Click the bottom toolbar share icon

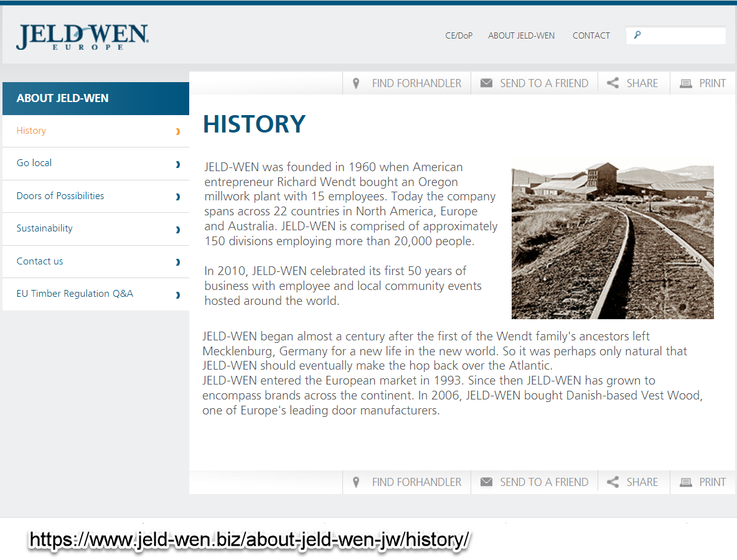tap(613, 482)
